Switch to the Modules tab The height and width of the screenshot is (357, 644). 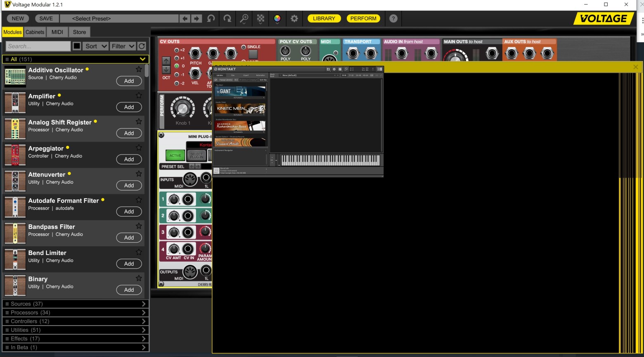click(12, 32)
